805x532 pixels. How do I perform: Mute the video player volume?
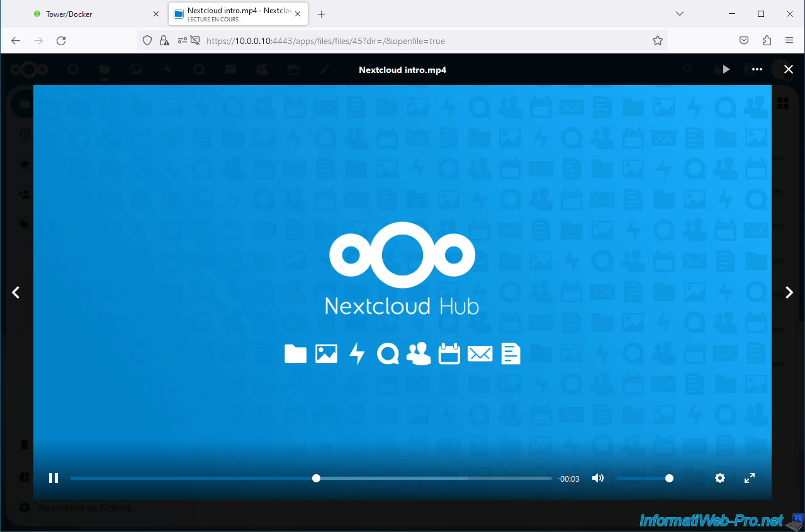click(597, 478)
